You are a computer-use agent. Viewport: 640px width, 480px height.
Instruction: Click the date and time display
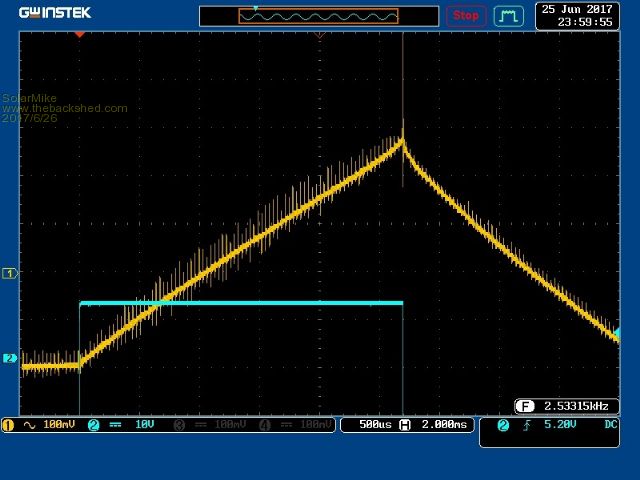click(577, 15)
